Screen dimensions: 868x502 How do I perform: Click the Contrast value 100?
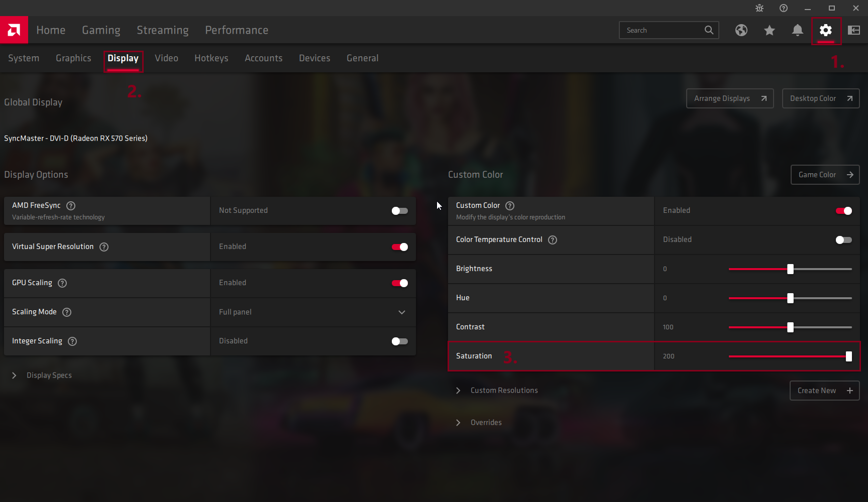[x=668, y=327]
